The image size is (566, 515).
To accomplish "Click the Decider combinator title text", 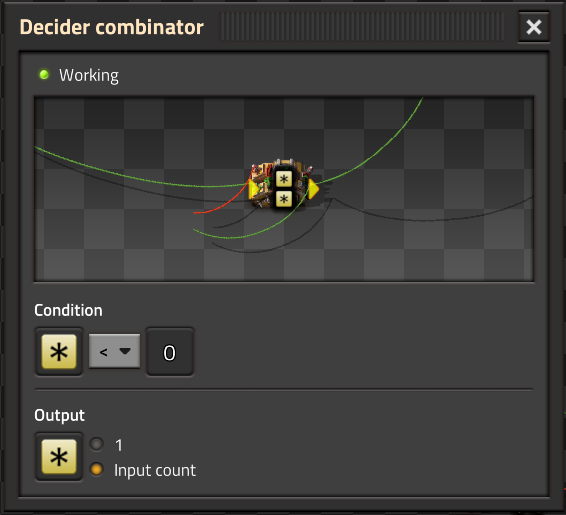I will point(112,27).
